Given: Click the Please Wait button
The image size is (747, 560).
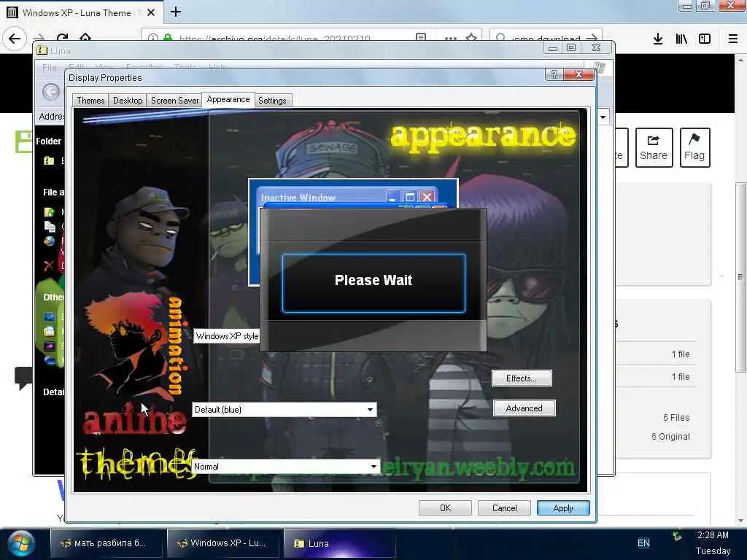Looking at the screenshot, I should pyautogui.click(x=374, y=283).
